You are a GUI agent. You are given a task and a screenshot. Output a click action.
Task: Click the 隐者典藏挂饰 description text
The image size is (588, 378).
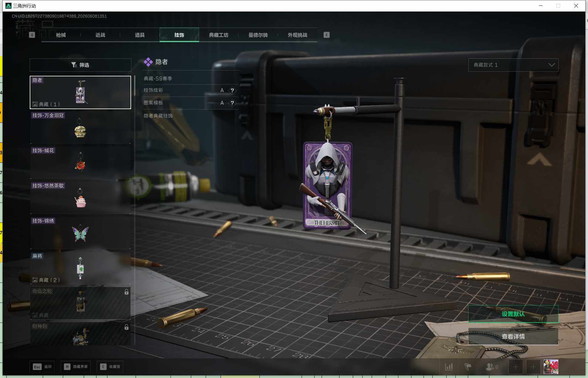click(158, 116)
